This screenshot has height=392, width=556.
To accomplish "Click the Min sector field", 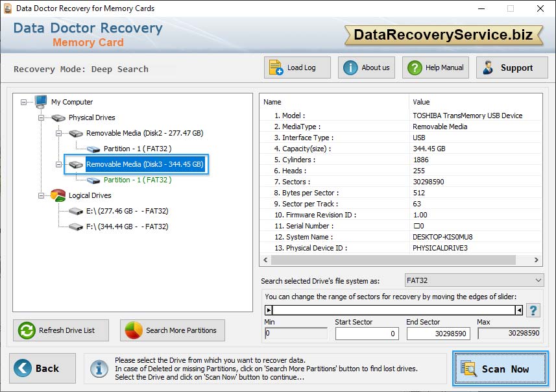I will click(296, 333).
